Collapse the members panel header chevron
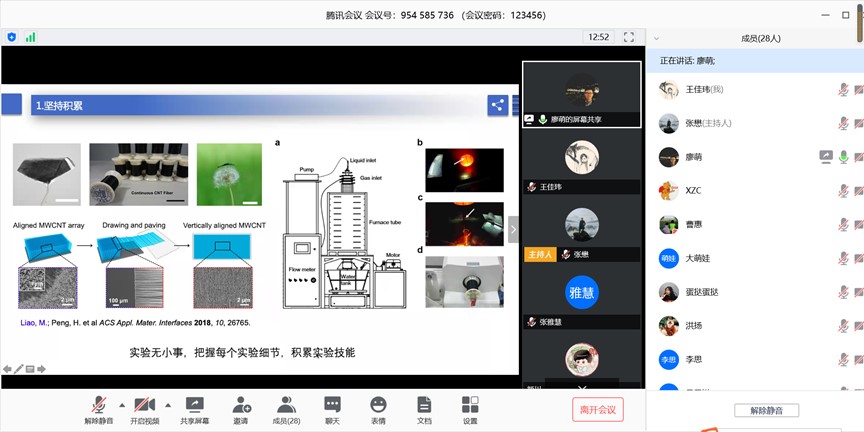The height and width of the screenshot is (432, 864). pyautogui.click(x=656, y=39)
